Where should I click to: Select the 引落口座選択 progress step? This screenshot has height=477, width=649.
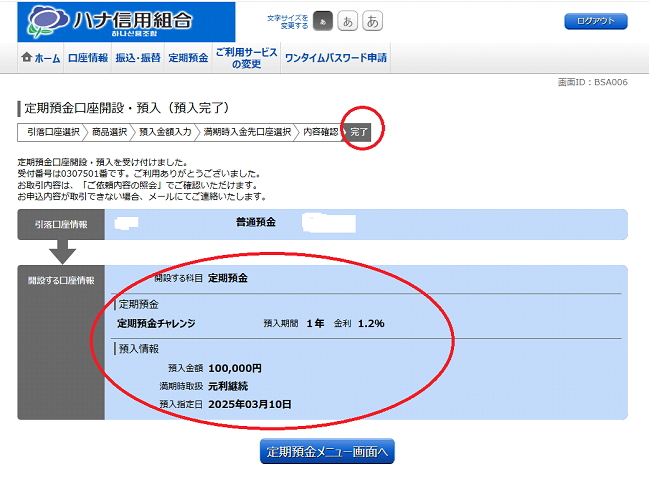pos(52,131)
